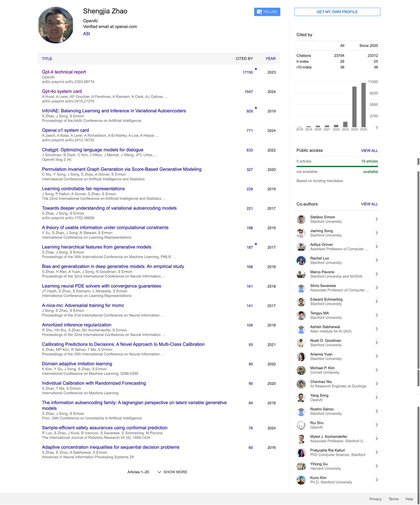The height and width of the screenshot is (505, 420).
Task: Open the Chatgpt dialogue paper link
Action: click(93, 150)
